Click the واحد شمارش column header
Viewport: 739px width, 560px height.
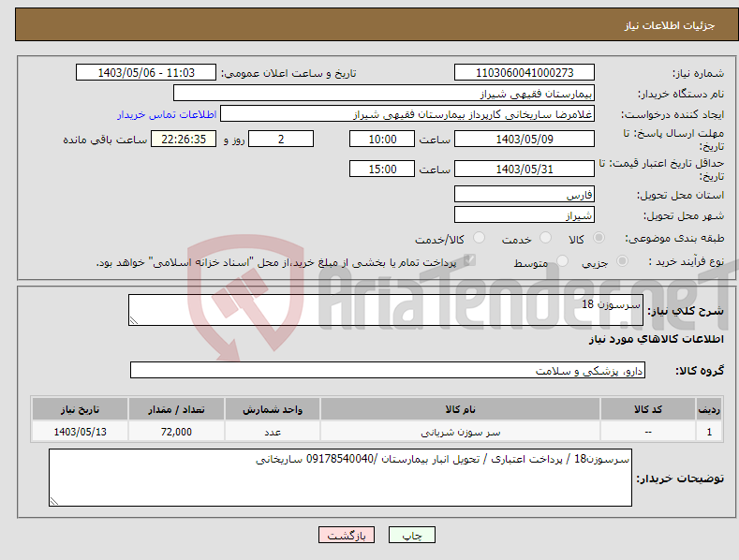tap(273, 409)
